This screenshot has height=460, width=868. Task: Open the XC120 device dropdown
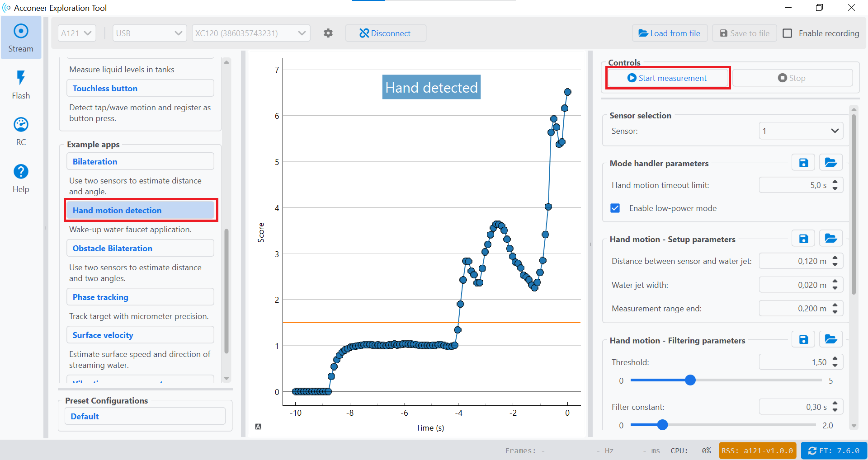tap(251, 33)
